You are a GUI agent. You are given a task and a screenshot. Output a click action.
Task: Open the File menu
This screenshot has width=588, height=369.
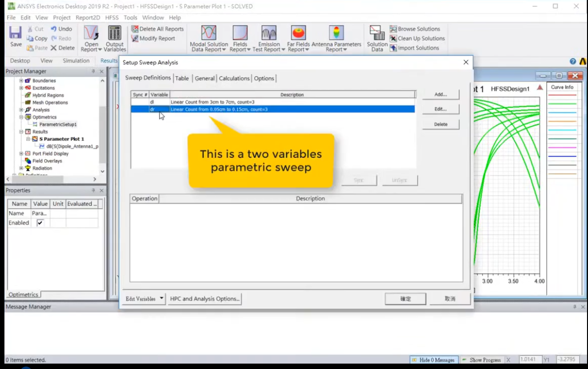11,18
